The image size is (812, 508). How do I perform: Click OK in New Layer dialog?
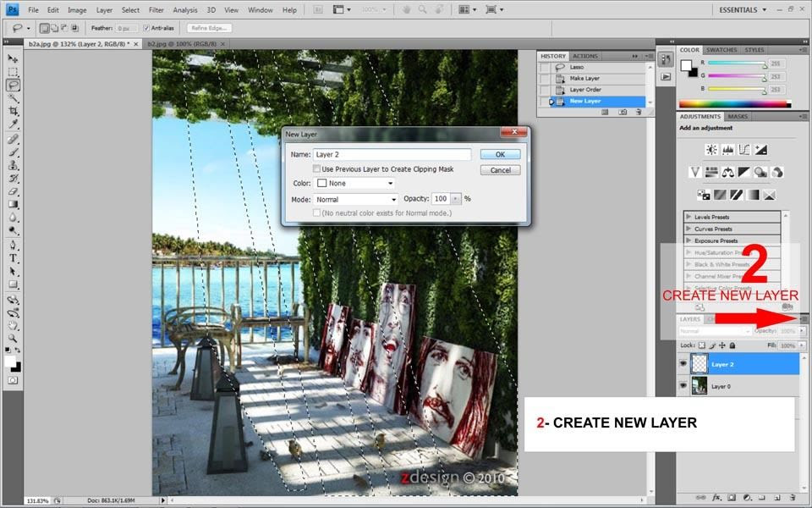500,154
